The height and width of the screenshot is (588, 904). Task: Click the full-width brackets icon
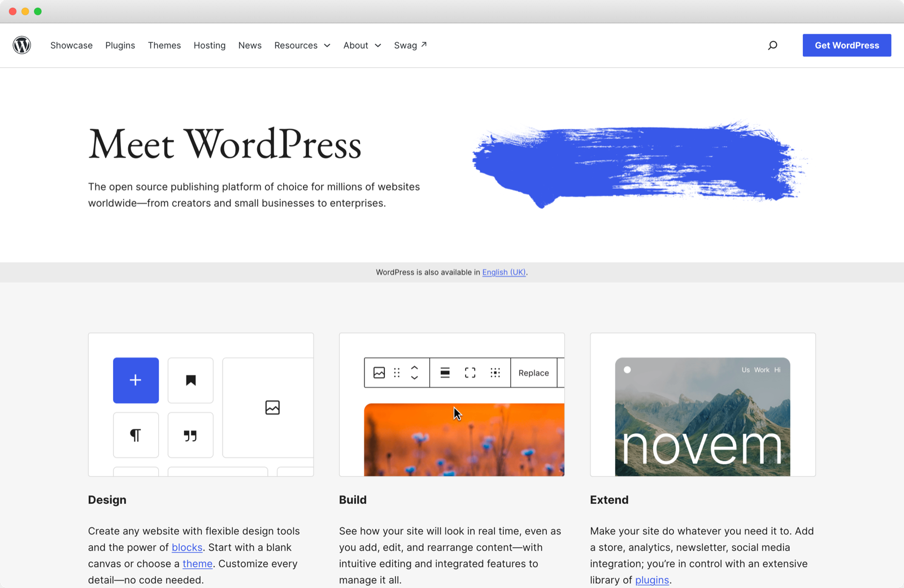click(470, 373)
